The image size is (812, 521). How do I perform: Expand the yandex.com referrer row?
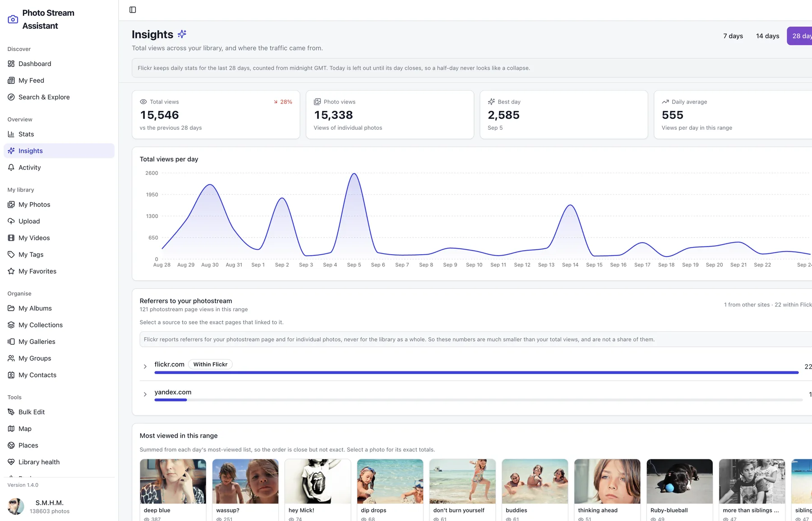coord(145,394)
